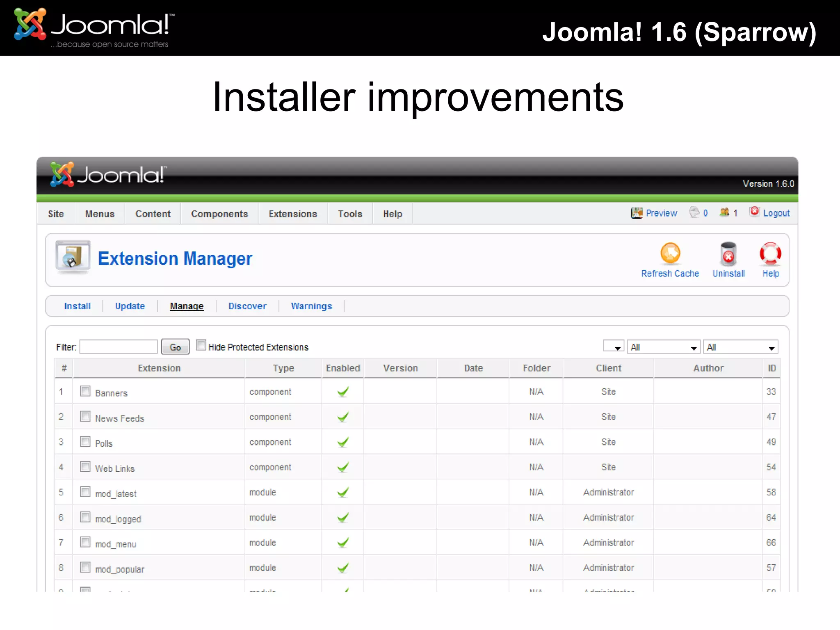840x630 pixels.
Task: Open the Extensions menu
Action: pos(293,214)
